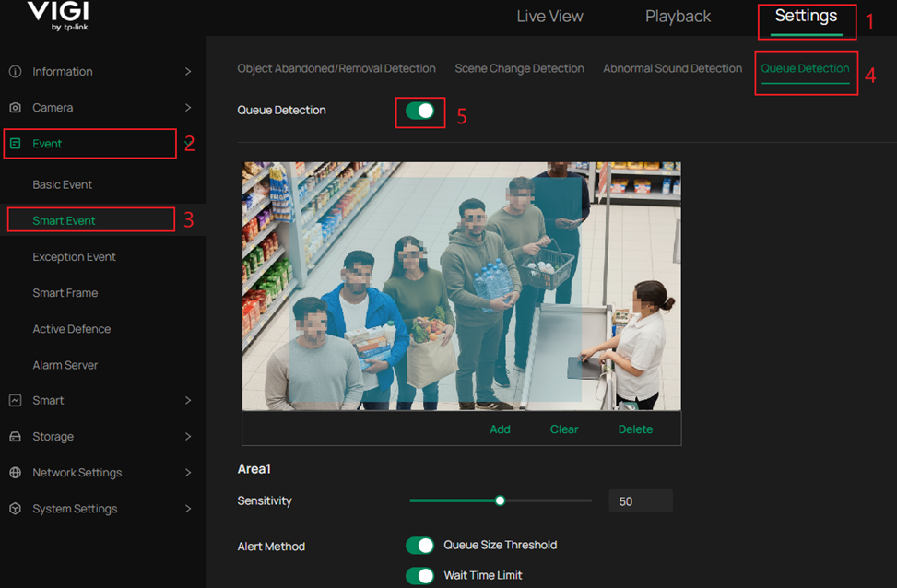This screenshot has width=897, height=588.
Task: Click the Network Settings globe icon
Action: pos(13,472)
